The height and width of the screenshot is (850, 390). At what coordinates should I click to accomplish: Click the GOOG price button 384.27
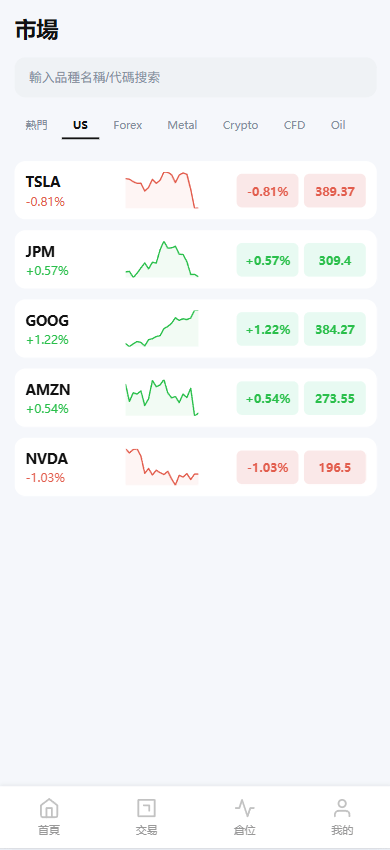pyautogui.click(x=335, y=329)
